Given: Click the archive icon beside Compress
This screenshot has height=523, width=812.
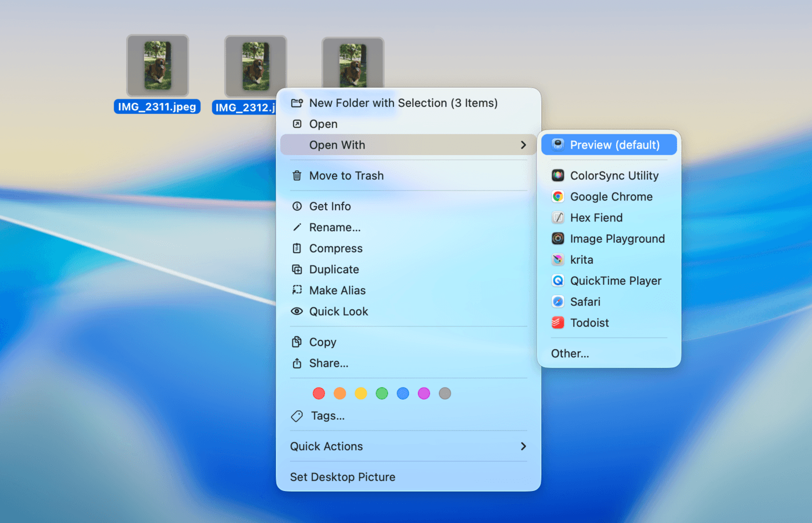Looking at the screenshot, I should [x=297, y=248].
